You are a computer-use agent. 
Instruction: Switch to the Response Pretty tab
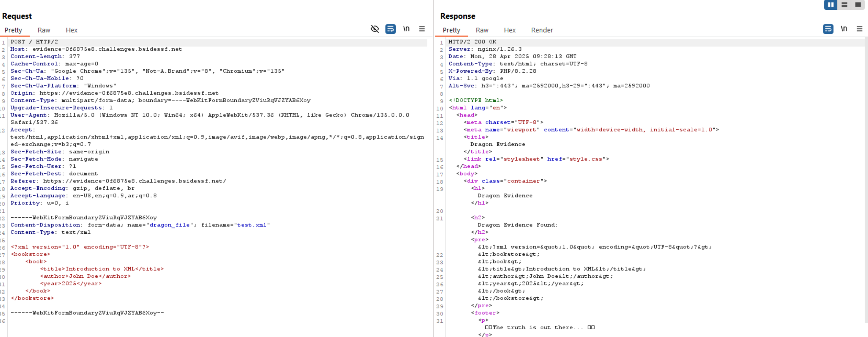tap(451, 30)
